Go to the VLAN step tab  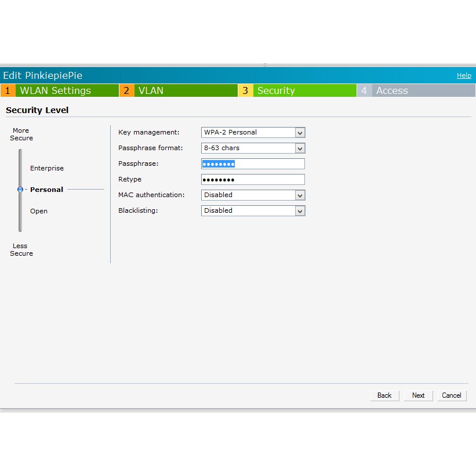(x=151, y=90)
